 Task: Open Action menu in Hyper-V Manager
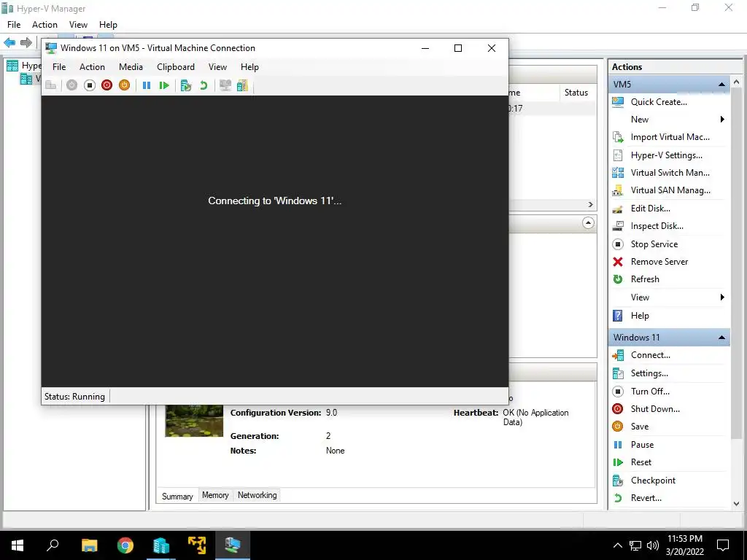pyautogui.click(x=44, y=25)
